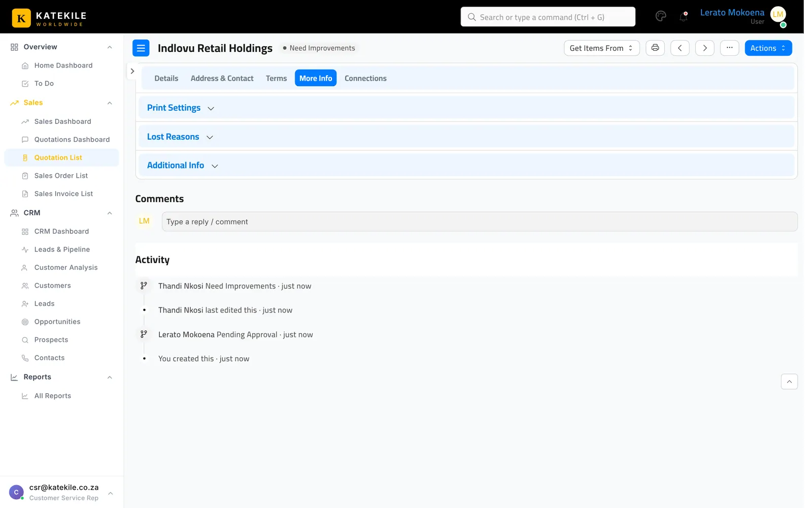
Task: Click the Prospects search icon
Action: point(25,340)
